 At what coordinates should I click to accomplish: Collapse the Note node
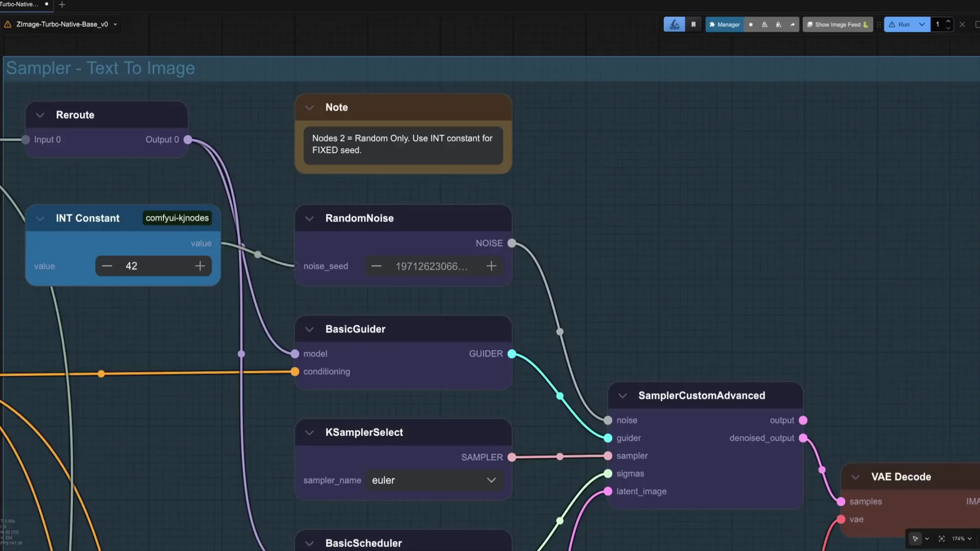[309, 108]
